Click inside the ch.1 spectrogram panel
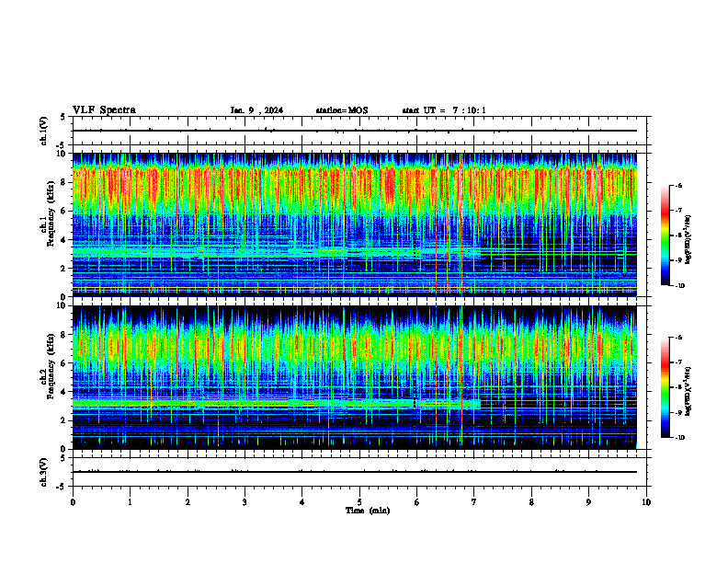This screenshot has height=563, width=728. [354, 224]
